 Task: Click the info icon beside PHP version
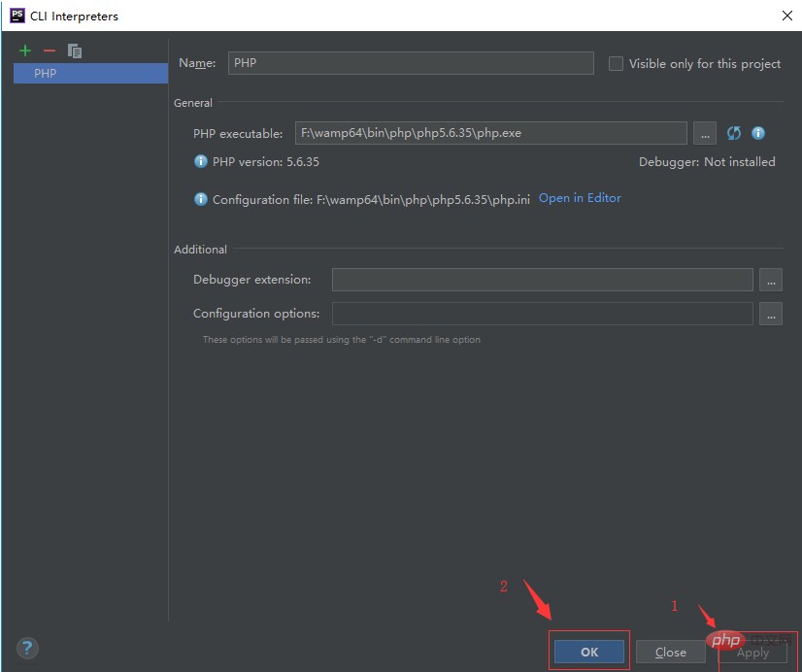click(x=200, y=161)
